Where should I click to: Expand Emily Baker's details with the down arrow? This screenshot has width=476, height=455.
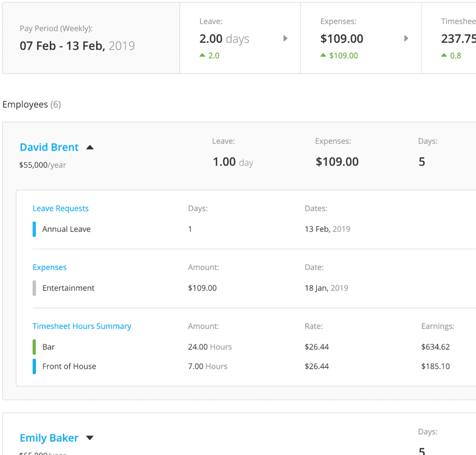[x=90, y=438]
